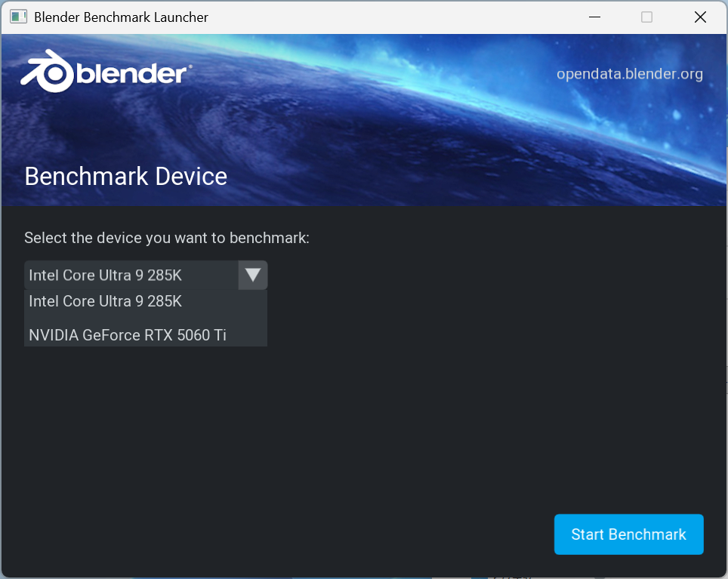Click the launcher app icon in title bar
The width and height of the screenshot is (728, 579).
pyautogui.click(x=19, y=17)
